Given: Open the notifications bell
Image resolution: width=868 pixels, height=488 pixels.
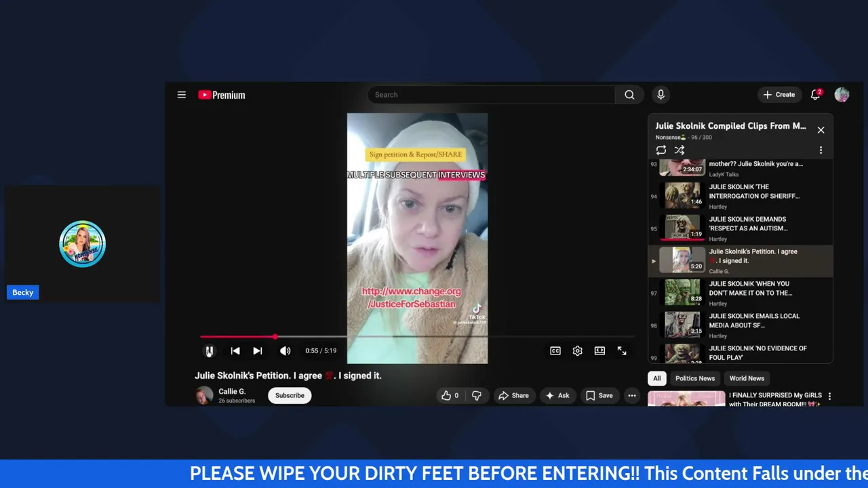Looking at the screenshot, I should [x=816, y=95].
